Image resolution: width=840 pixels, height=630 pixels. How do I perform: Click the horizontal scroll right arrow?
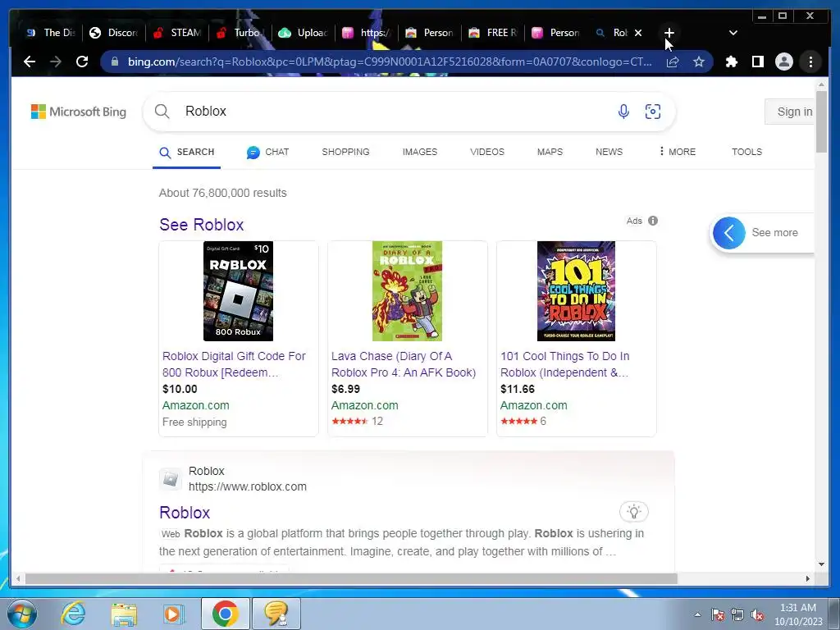coord(808,578)
